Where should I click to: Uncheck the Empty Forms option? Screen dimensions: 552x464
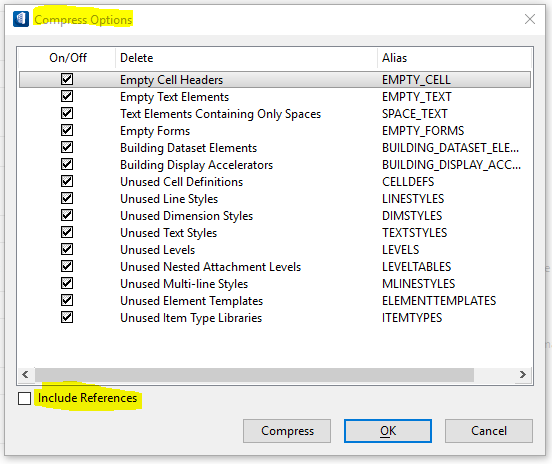67,130
